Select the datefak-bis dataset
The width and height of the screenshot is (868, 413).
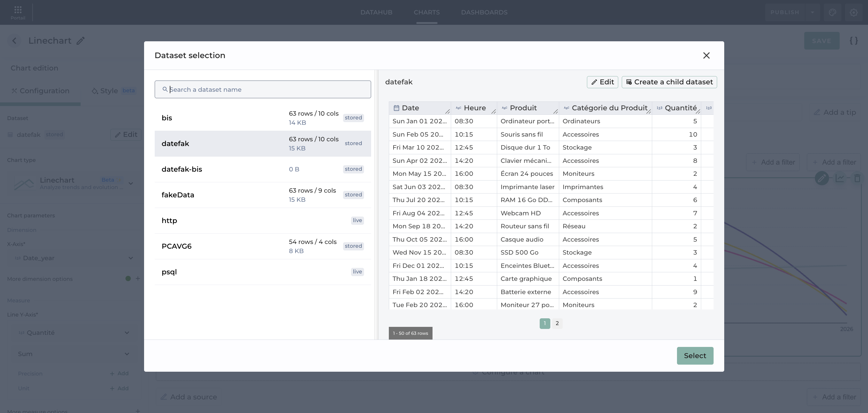[x=262, y=169]
